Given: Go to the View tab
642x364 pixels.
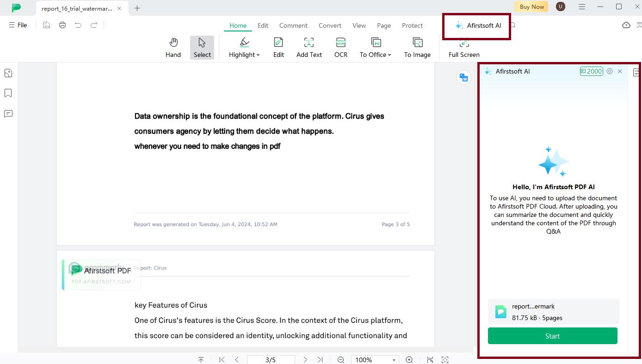Looking at the screenshot, I should coord(359,25).
